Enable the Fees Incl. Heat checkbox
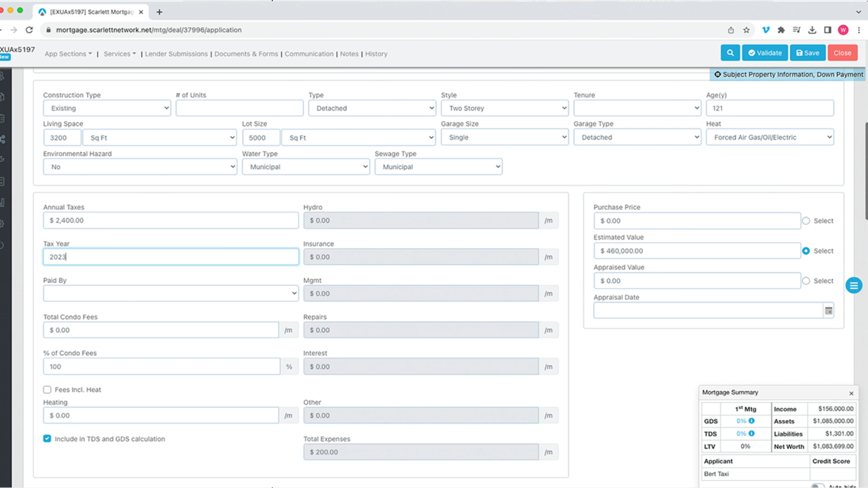Viewport: 868px width, 488px height. click(47, 389)
